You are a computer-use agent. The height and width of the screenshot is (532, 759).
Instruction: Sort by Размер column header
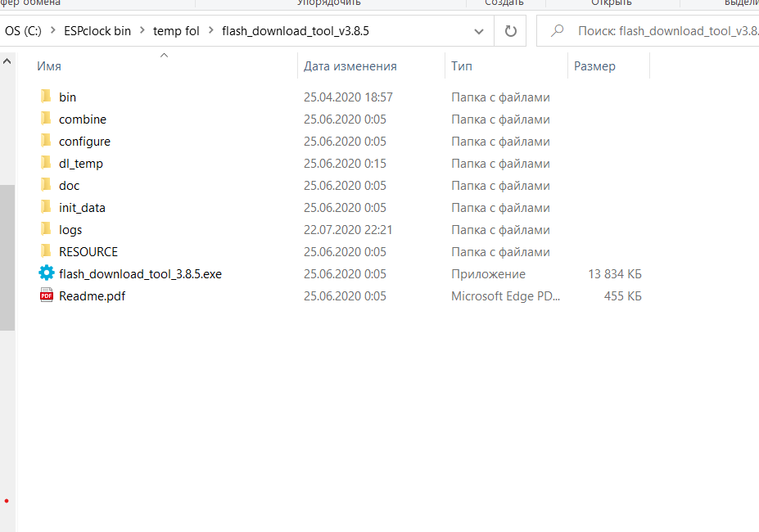[x=594, y=66]
